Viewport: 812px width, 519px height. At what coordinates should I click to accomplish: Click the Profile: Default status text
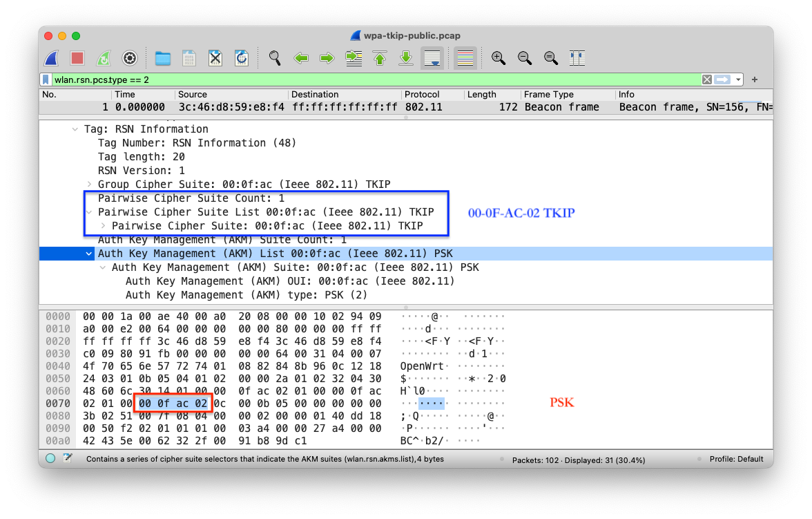click(736, 459)
